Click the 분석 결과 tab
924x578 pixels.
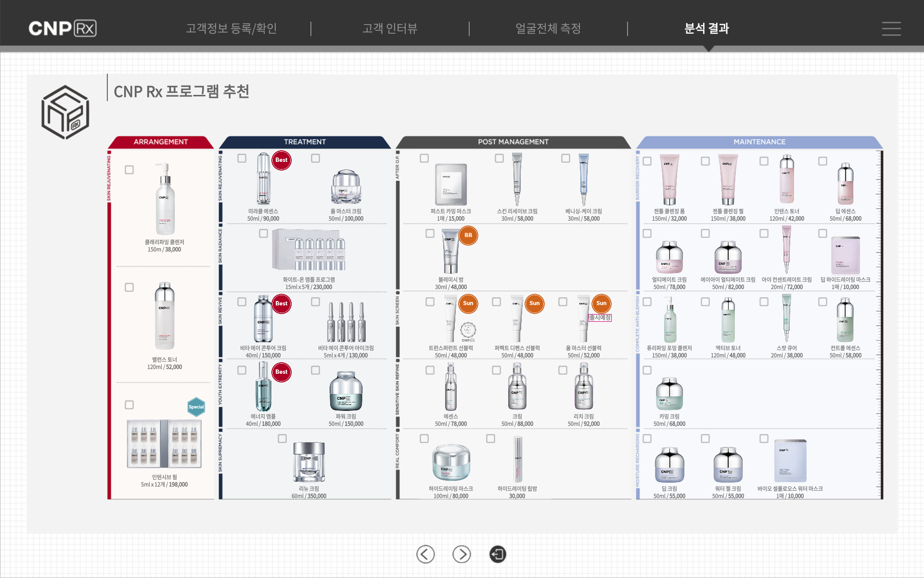tap(706, 28)
